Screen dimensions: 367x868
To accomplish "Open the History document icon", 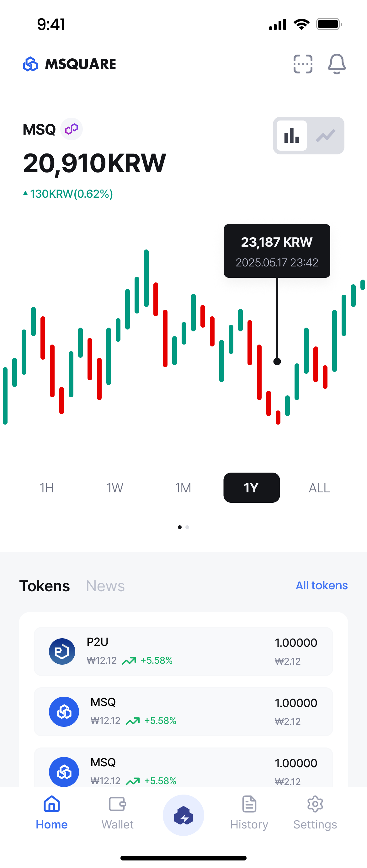I will click(249, 804).
